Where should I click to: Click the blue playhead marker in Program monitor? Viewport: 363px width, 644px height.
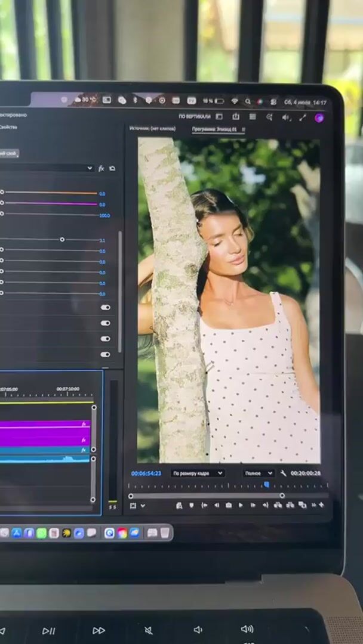266,485
